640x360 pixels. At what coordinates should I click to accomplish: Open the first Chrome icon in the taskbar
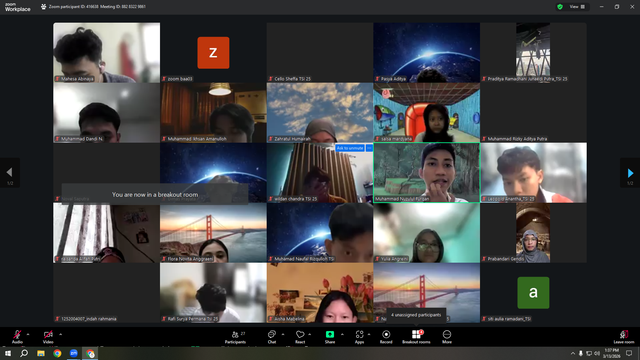57,353
